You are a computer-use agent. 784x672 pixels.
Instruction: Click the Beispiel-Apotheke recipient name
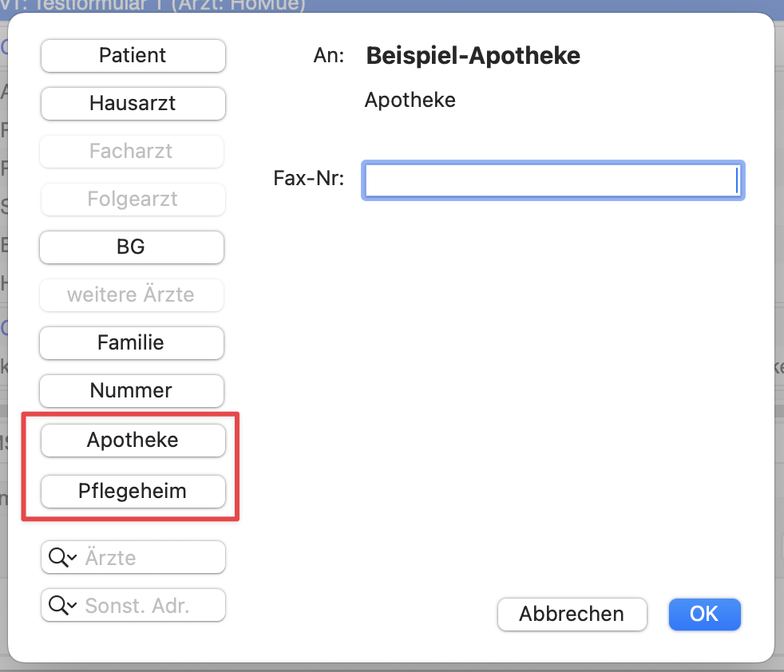click(x=473, y=56)
